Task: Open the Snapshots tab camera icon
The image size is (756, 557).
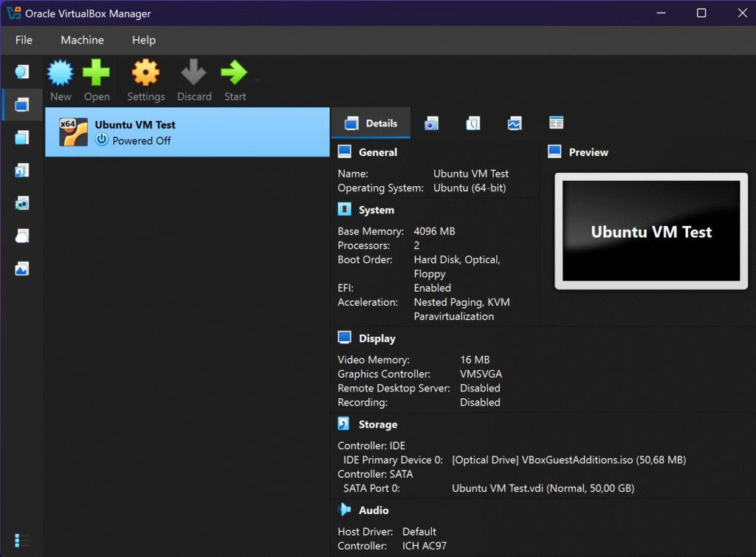Action: 431,123
